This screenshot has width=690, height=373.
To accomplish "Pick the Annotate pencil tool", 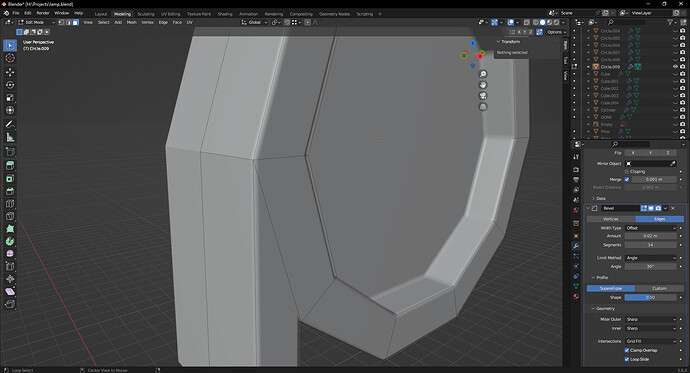I will pos(10,125).
